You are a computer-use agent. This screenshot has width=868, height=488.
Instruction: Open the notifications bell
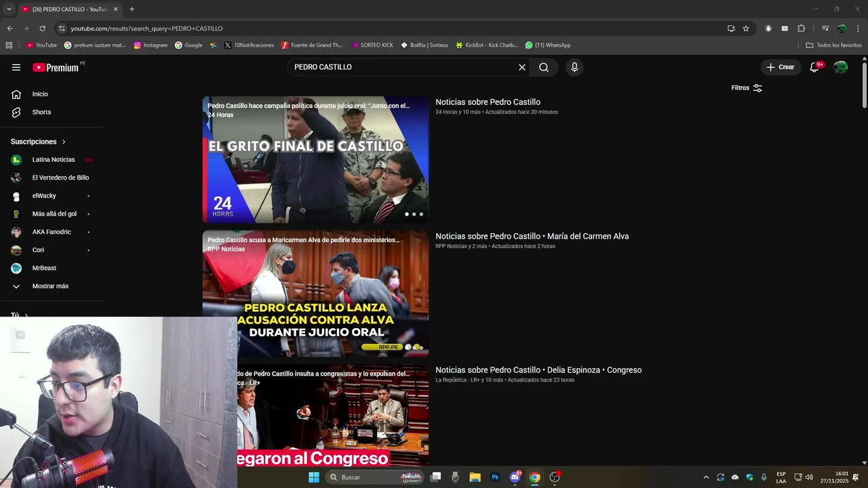814,67
